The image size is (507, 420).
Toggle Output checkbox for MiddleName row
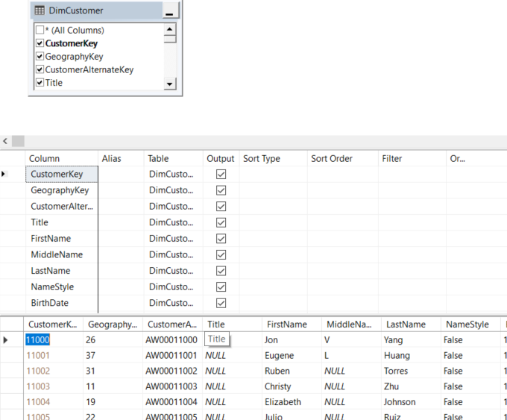[x=221, y=255]
